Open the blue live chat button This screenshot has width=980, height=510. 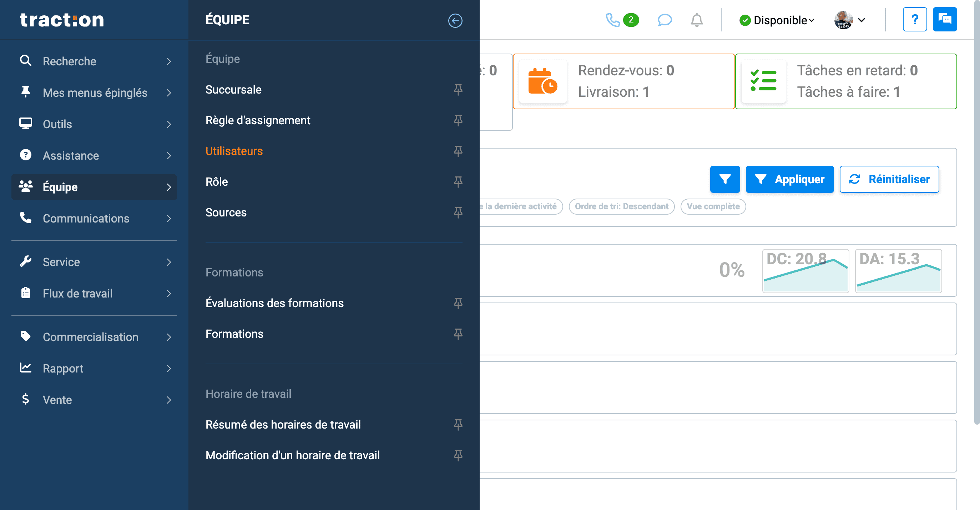[945, 19]
